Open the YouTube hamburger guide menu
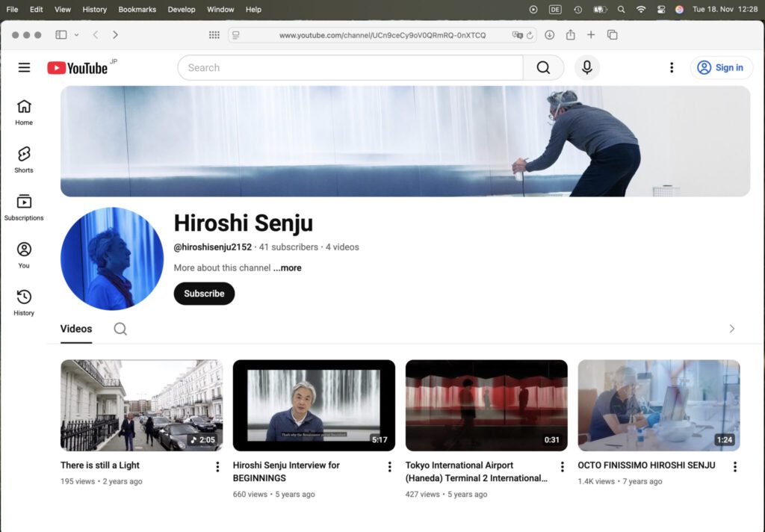Image resolution: width=765 pixels, height=532 pixels. (x=24, y=67)
